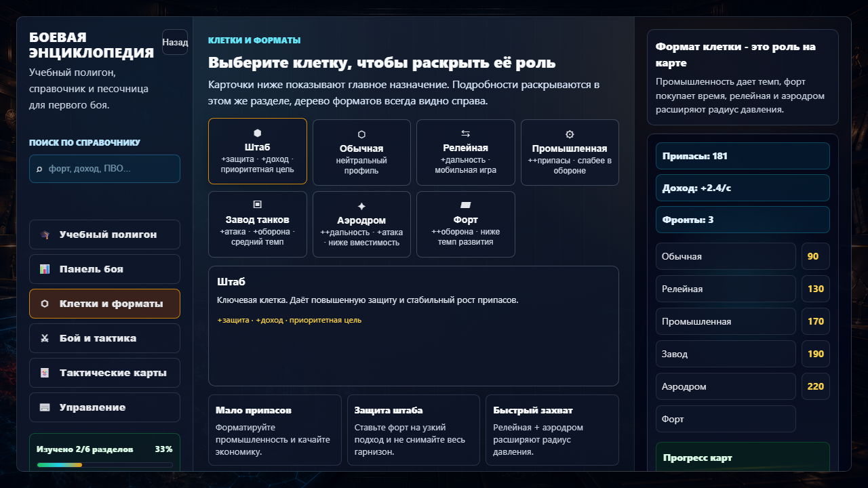Click the Изучено 2/6 разделов progress bar
This screenshot has height=488, width=868.
click(104, 465)
